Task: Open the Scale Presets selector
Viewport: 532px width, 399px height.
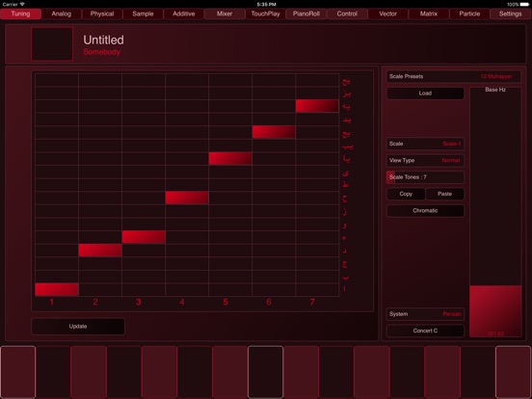Action: coord(453,76)
